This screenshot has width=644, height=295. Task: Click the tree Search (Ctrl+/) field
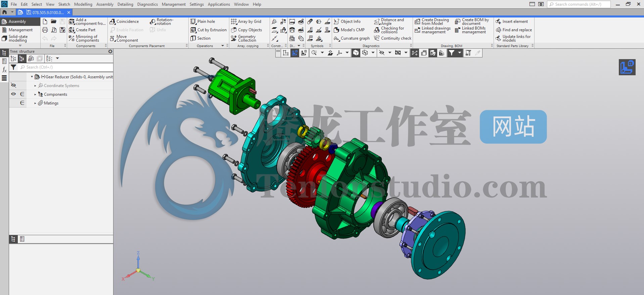coord(65,67)
